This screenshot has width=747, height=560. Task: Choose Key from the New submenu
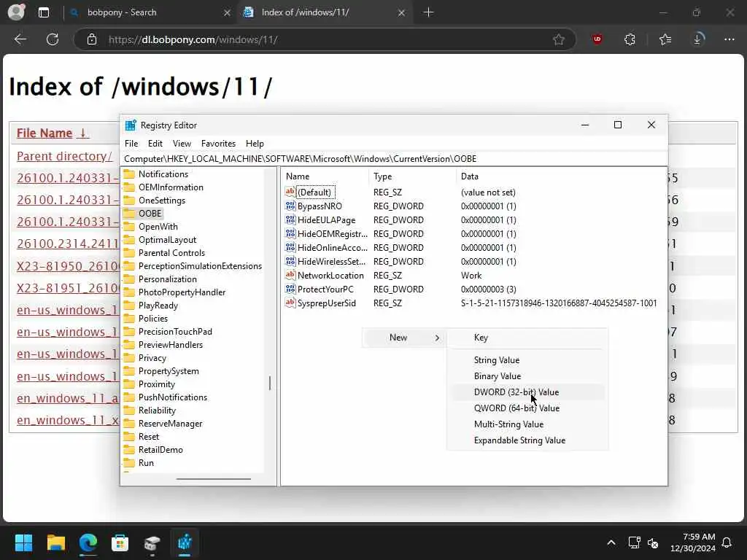tap(527, 337)
